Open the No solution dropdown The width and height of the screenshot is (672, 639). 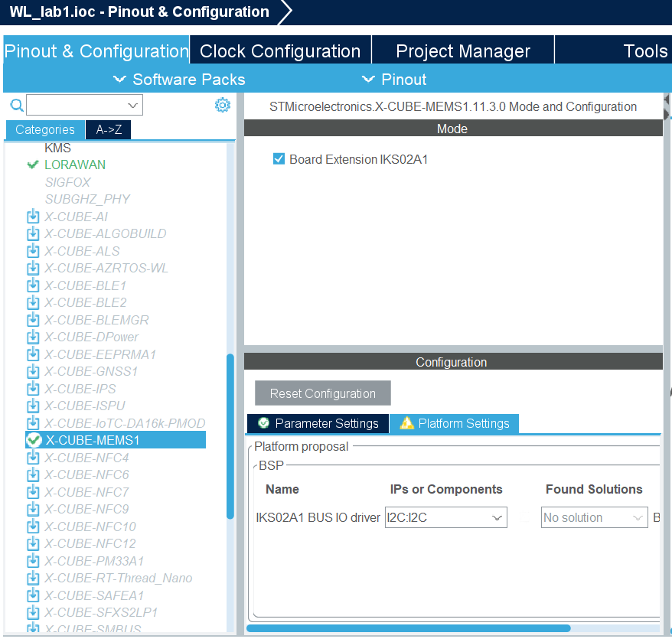(x=595, y=518)
